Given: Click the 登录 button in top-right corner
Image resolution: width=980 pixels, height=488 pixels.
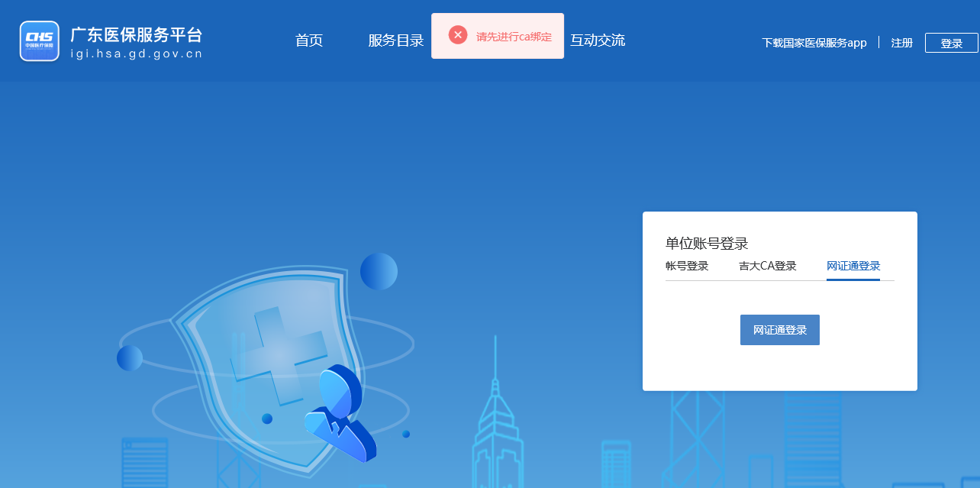Looking at the screenshot, I should (951, 44).
